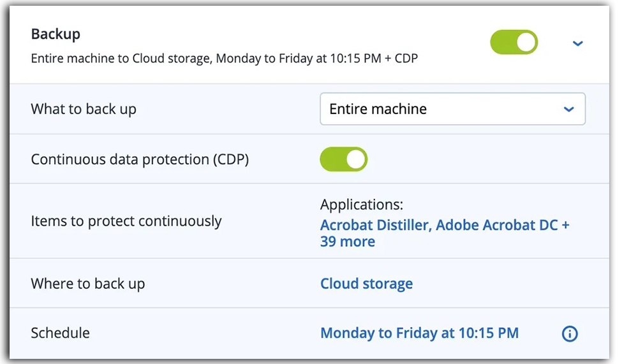Click the arrow inside What to back up dropdown
Image resolution: width=638 pixels, height=364 pixels.
click(x=569, y=109)
